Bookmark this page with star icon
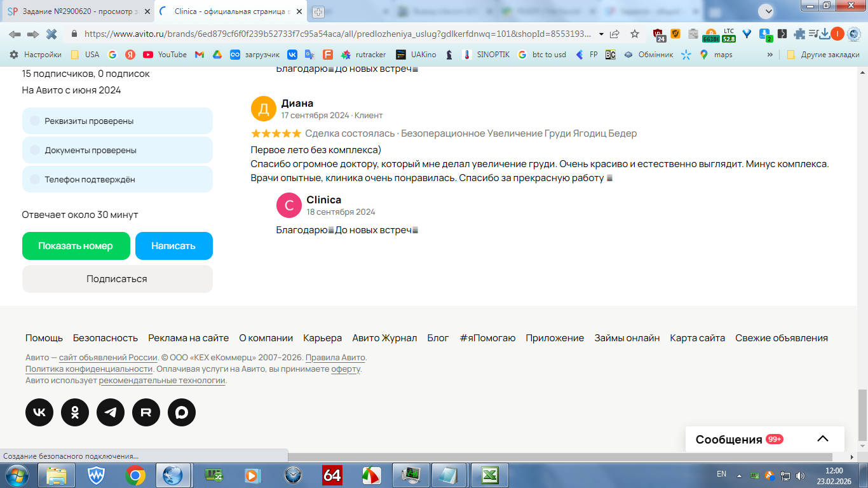This screenshot has width=868, height=488. 635,34
